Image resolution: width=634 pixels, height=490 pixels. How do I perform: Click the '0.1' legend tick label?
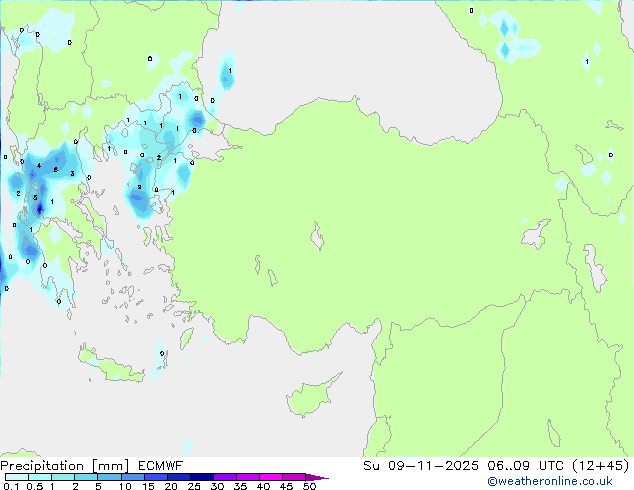pyautogui.click(x=11, y=486)
